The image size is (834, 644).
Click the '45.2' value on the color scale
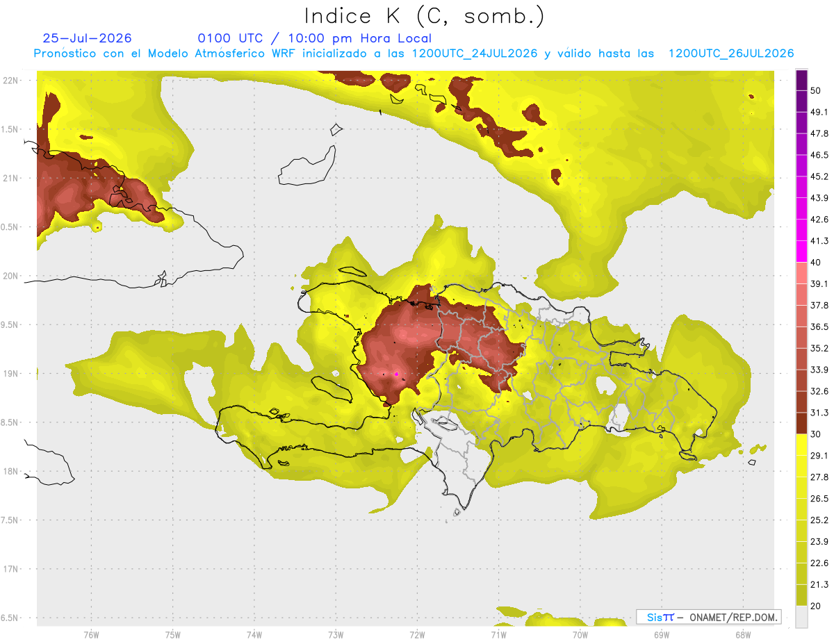819,176
